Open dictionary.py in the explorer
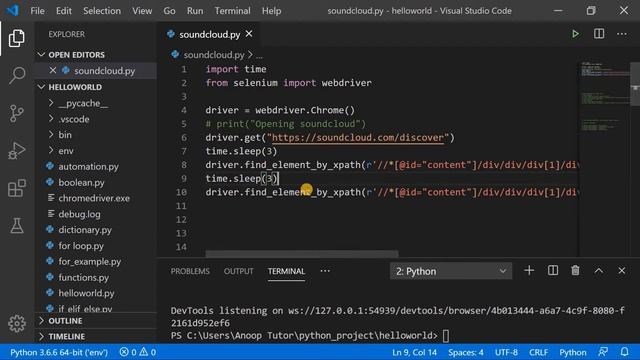This screenshot has height=360, width=640. [85, 230]
